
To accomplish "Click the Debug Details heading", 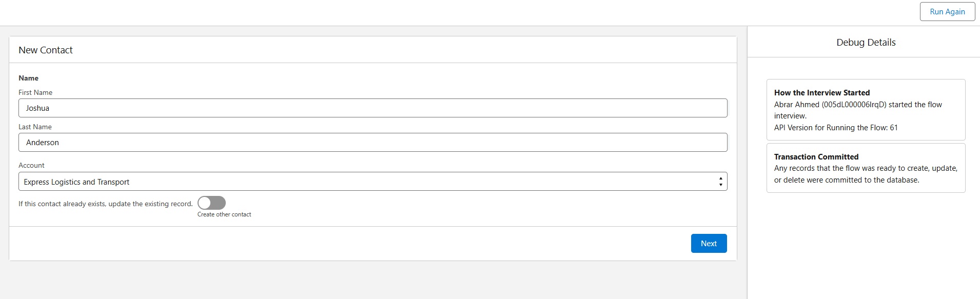I will click(x=866, y=42).
